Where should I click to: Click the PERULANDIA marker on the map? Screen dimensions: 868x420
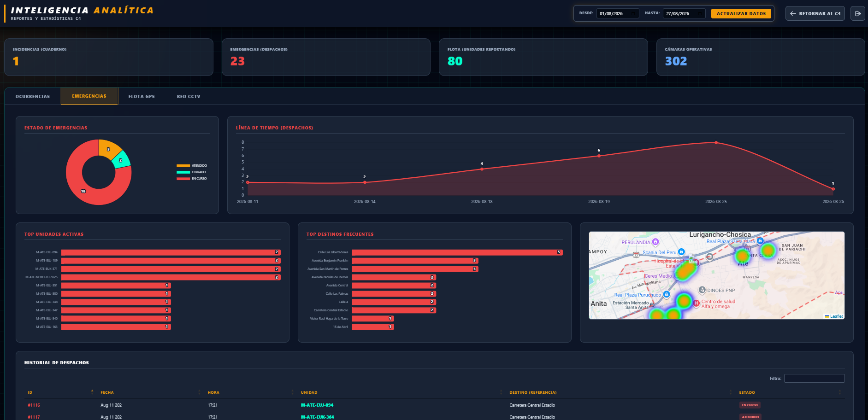click(655, 242)
